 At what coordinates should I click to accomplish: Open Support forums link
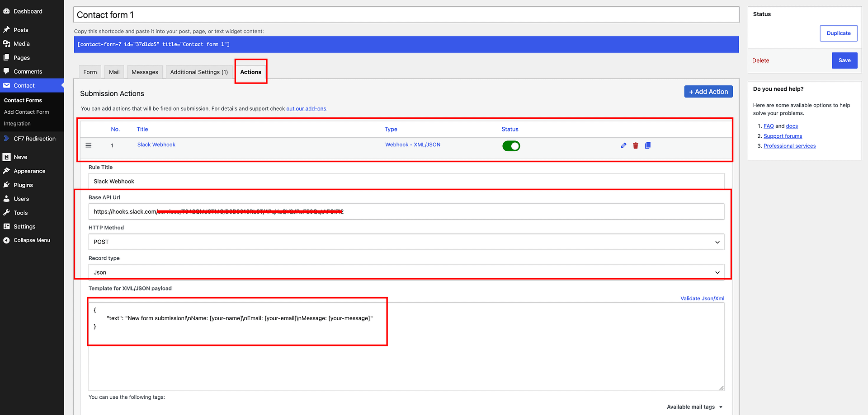pyautogui.click(x=783, y=136)
